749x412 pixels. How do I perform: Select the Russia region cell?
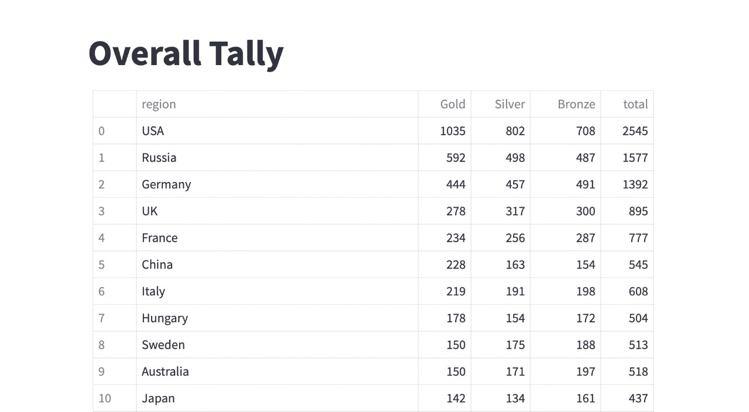[x=277, y=158]
